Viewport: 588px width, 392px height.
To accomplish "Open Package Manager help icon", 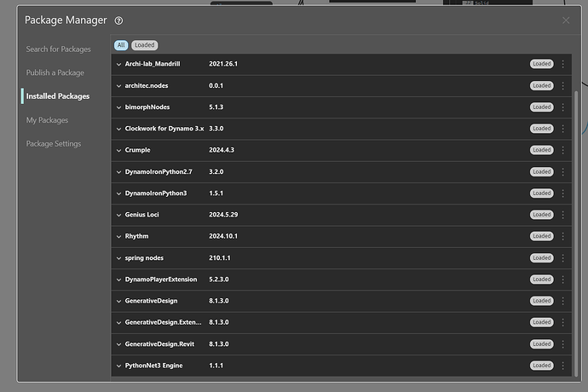I will 118,20.
